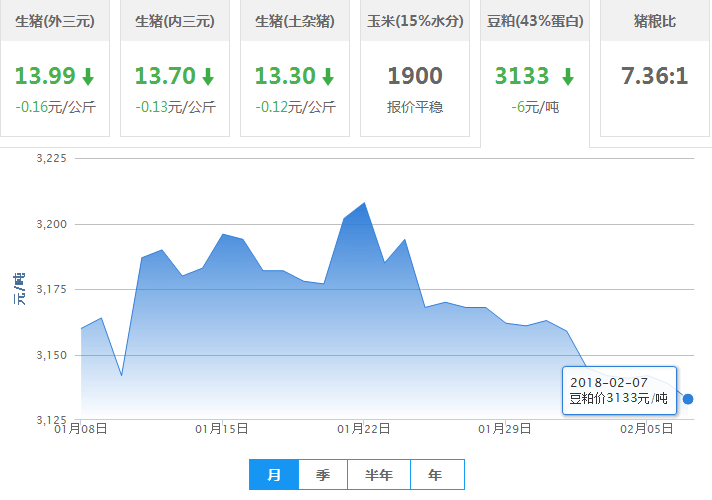Click the 元/吨 y-axis title

[19, 289]
